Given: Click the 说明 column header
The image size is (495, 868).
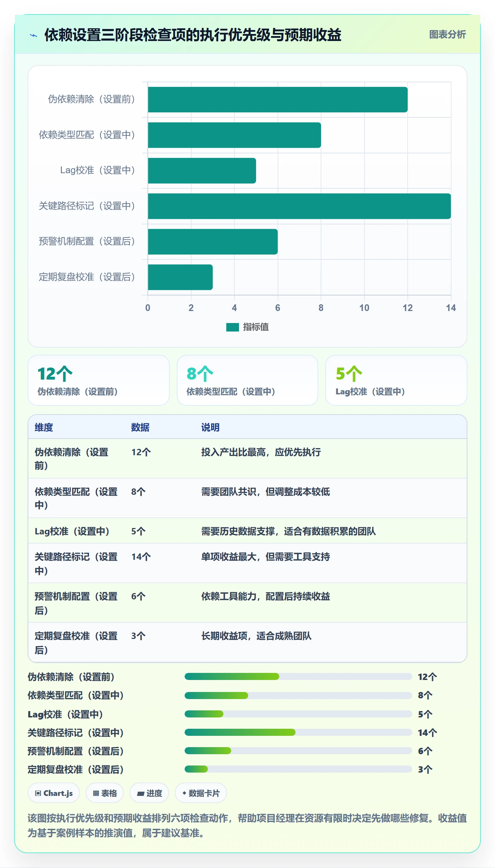Looking at the screenshot, I should tap(210, 427).
